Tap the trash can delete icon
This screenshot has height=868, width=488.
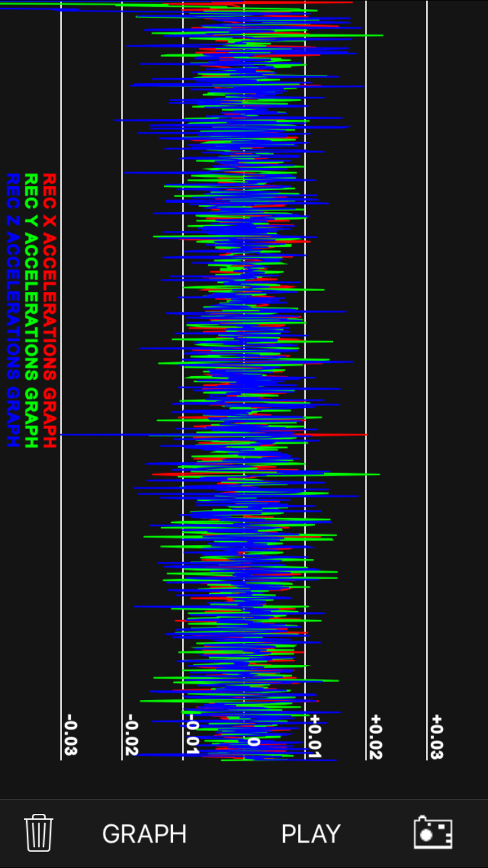[x=39, y=833]
